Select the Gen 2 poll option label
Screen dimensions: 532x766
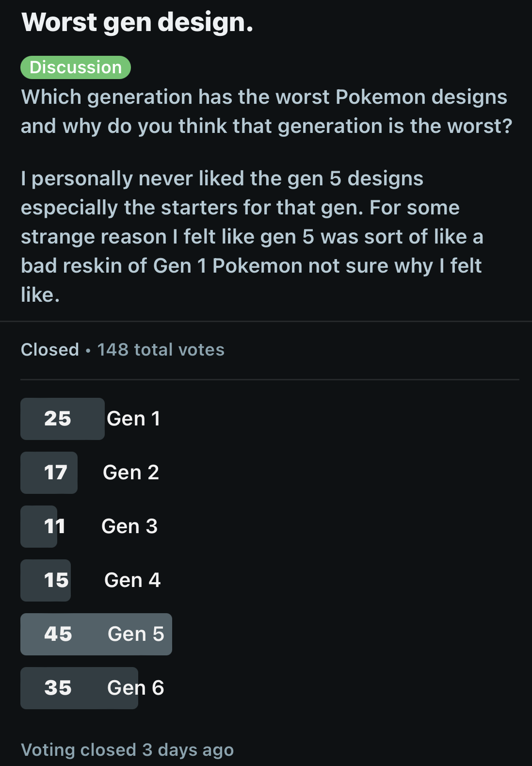point(131,473)
